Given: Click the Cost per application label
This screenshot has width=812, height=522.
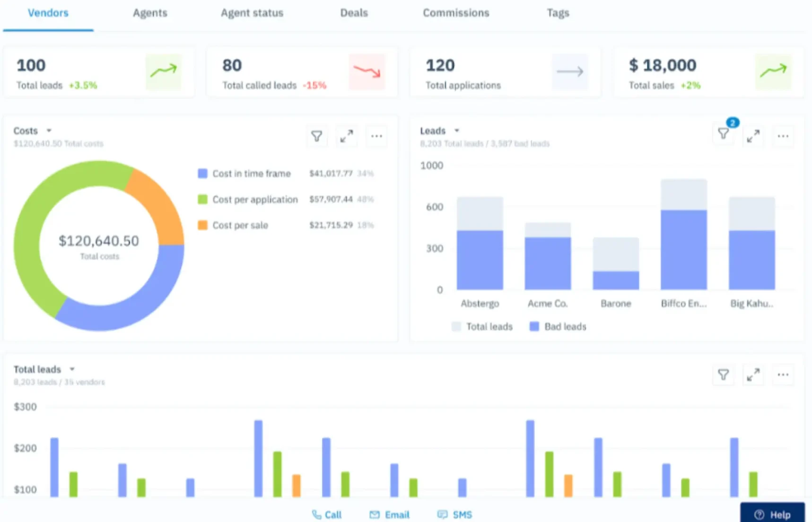Looking at the screenshot, I should 255,200.
